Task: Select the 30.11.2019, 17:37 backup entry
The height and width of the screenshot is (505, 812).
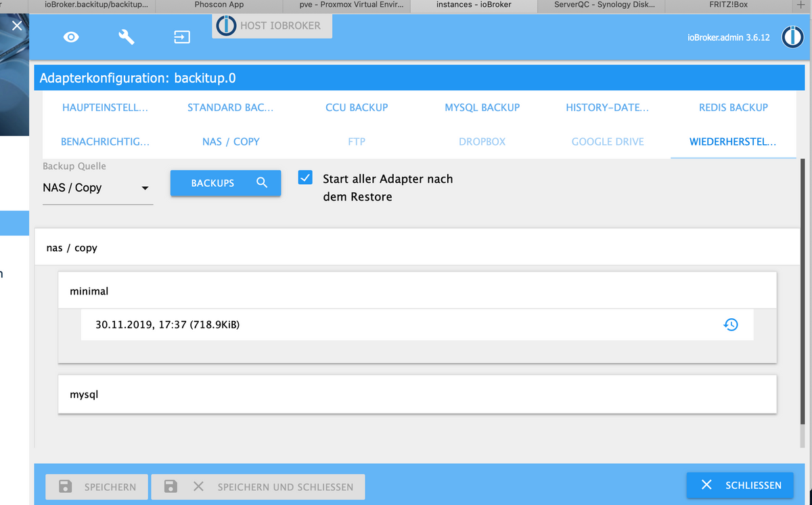Action: [417, 325]
